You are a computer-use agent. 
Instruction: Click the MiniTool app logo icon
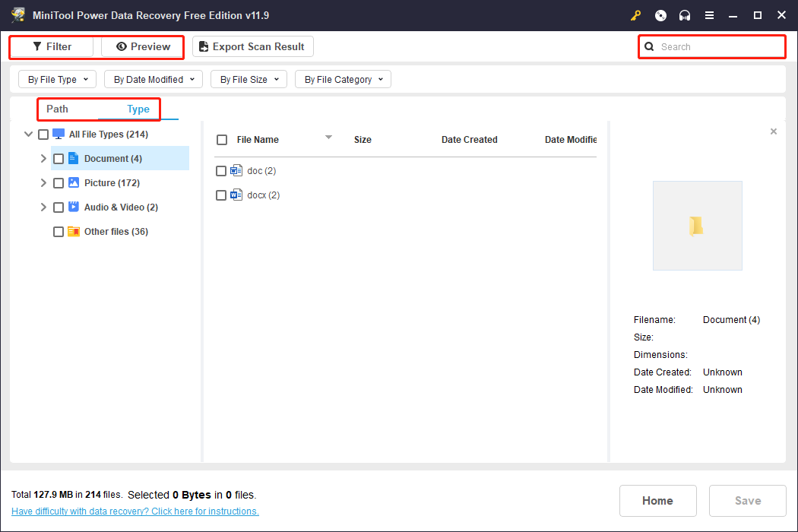tap(17, 14)
